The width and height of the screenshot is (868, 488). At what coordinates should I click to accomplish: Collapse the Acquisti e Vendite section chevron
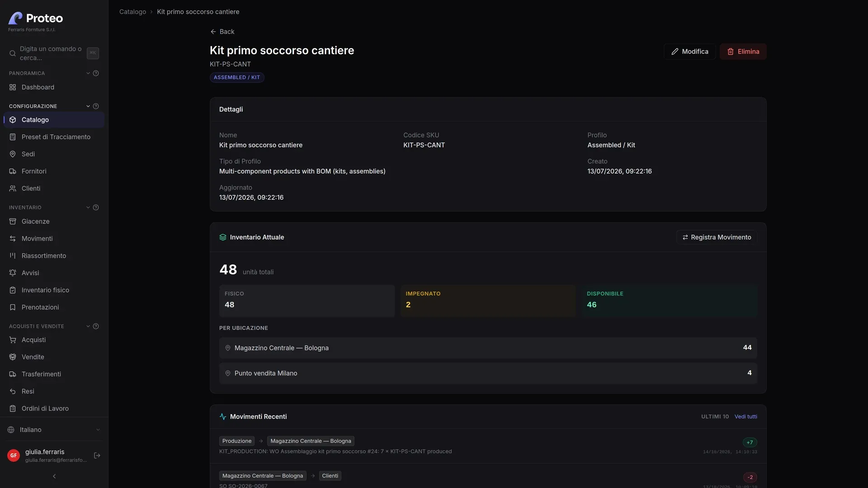click(x=88, y=326)
